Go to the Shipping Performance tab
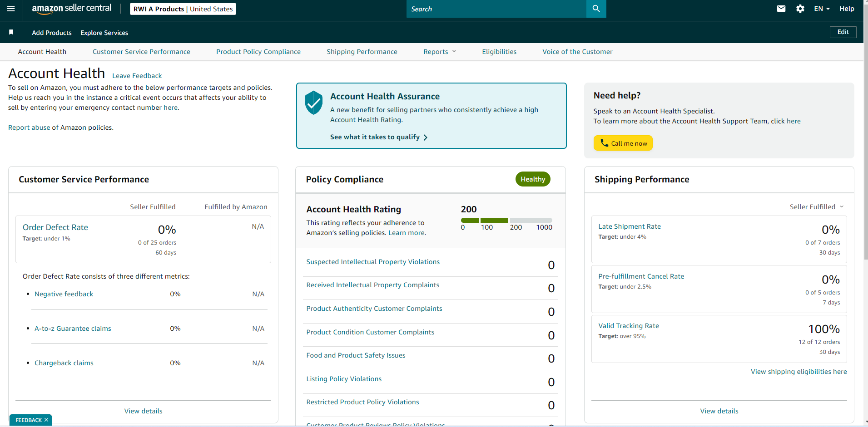868x427 pixels. (362, 52)
